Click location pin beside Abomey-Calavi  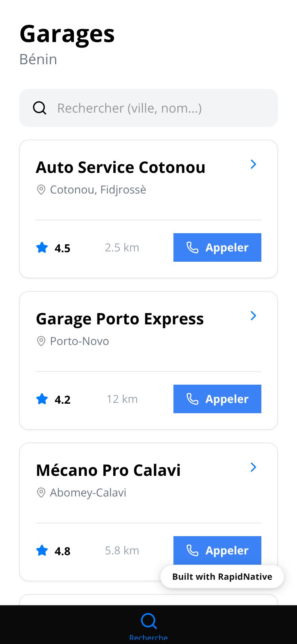41,493
